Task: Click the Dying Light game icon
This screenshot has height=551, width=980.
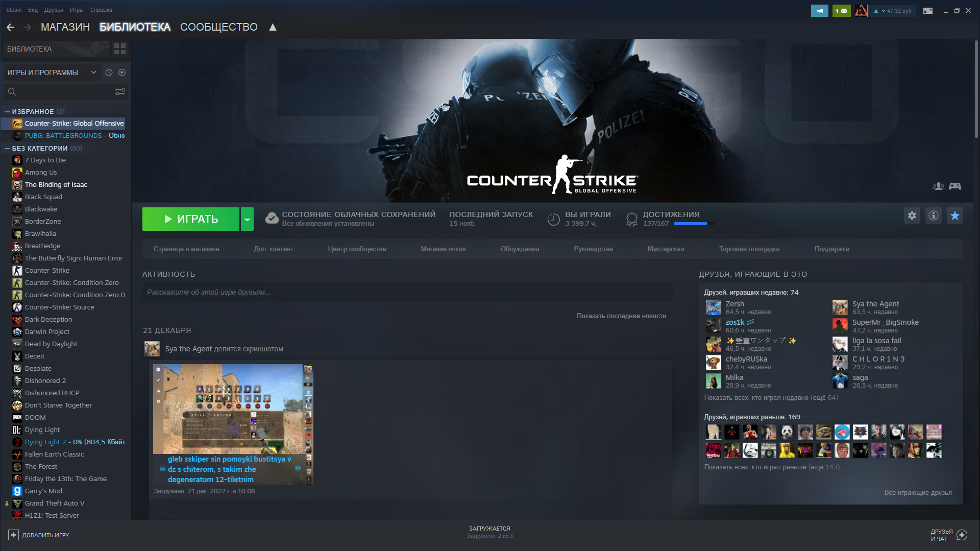Action: [17, 430]
